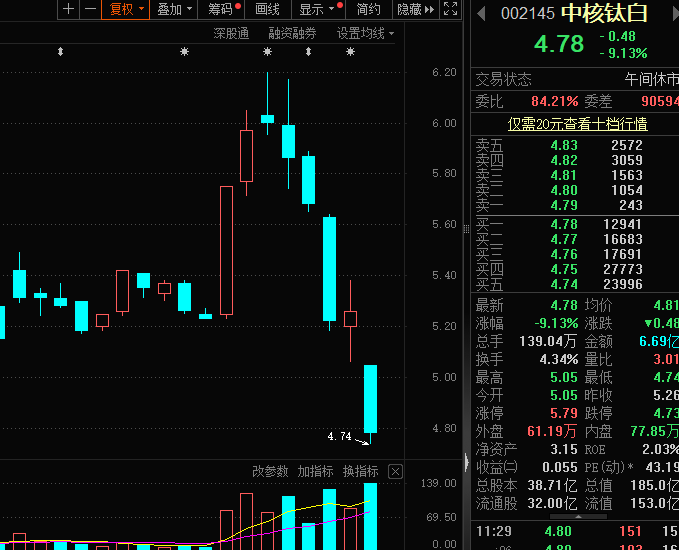Toggle fullscreen chart icon

coord(450,9)
